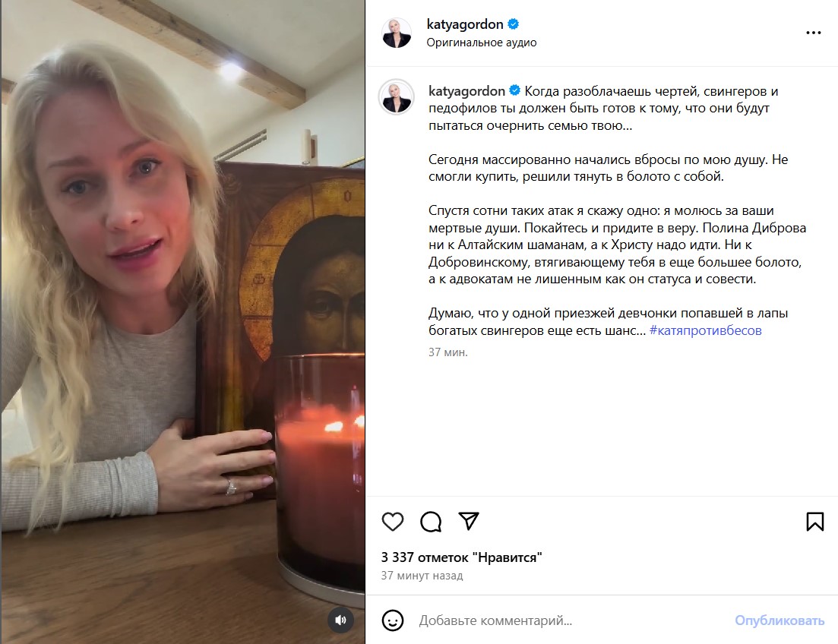The width and height of the screenshot is (838, 644).
Task: Unmute the video audio icon
Action: click(x=342, y=619)
